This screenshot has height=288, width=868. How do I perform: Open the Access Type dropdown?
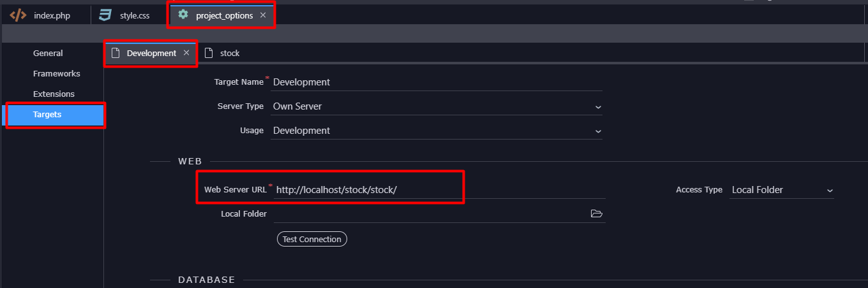click(x=782, y=190)
